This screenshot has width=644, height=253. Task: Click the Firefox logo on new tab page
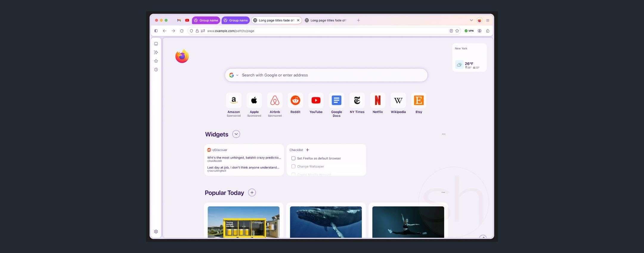(182, 56)
